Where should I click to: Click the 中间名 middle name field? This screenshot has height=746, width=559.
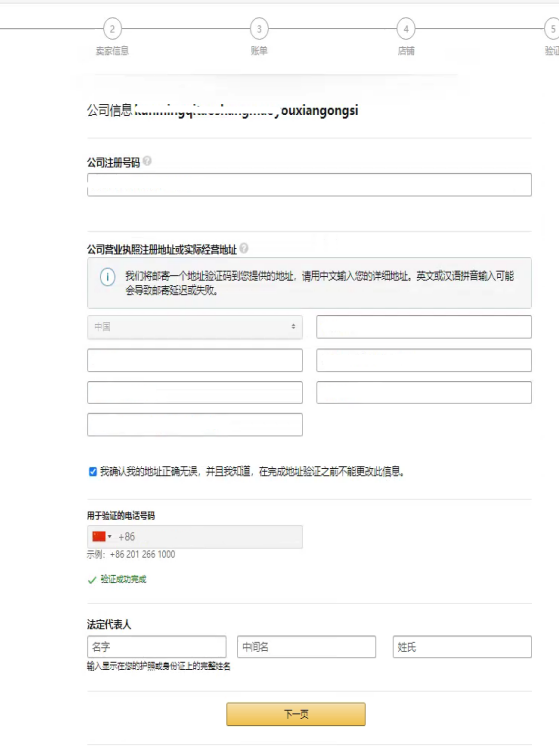tap(306, 647)
